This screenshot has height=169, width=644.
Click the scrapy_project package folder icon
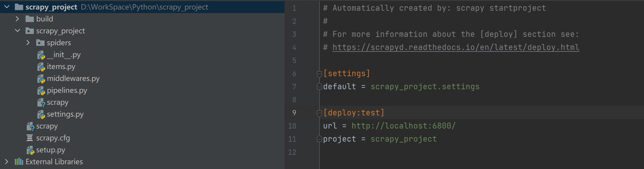30,31
